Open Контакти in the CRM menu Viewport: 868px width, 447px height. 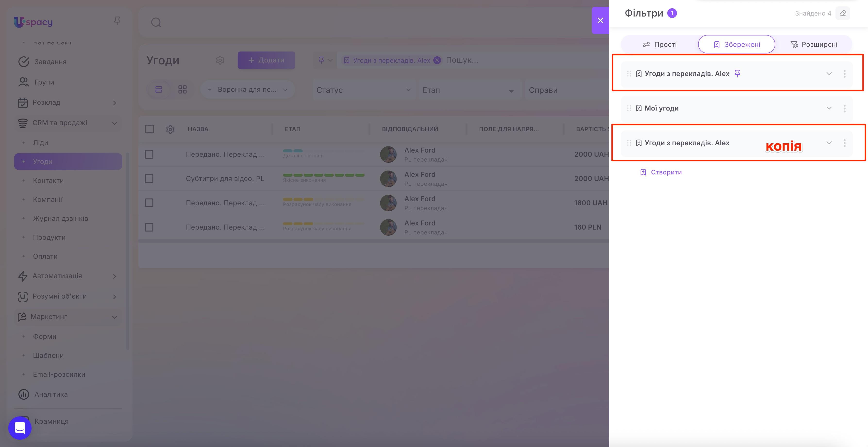[48, 181]
